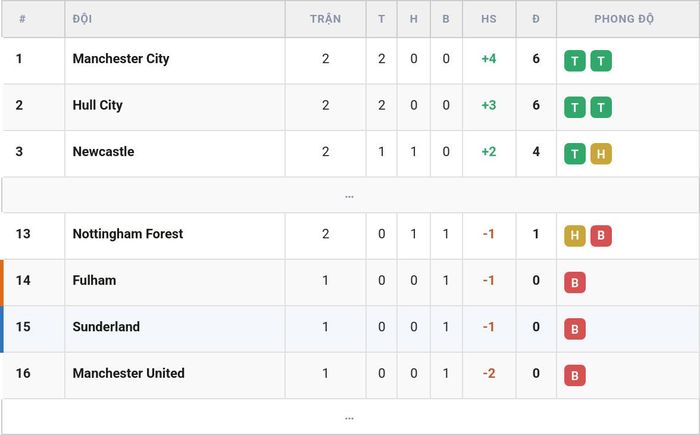Viewport: 700px width, 435px height.
Task: Open the Sunderland team link
Action: point(106,326)
